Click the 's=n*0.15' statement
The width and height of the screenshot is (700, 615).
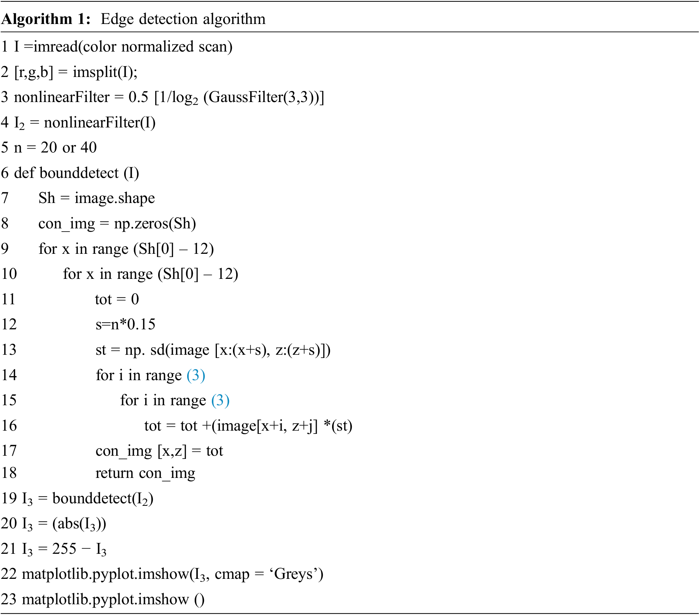(x=125, y=324)
